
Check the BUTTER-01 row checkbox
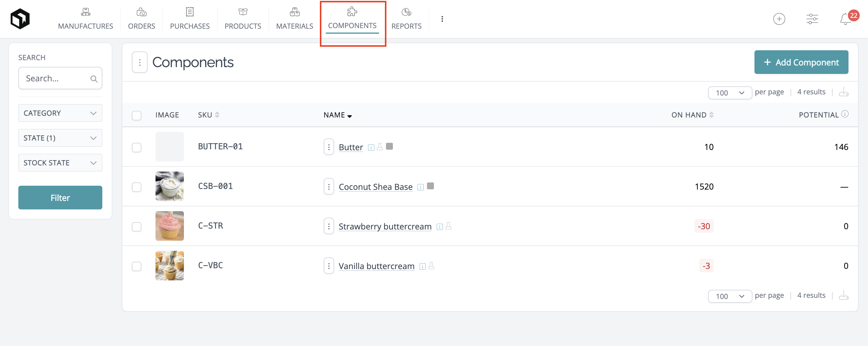[137, 148]
